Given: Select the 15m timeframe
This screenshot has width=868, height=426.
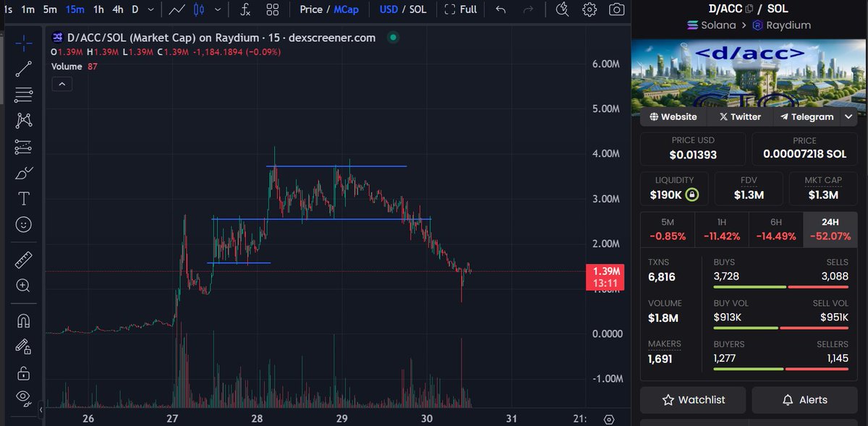Looking at the screenshot, I should [x=75, y=9].
